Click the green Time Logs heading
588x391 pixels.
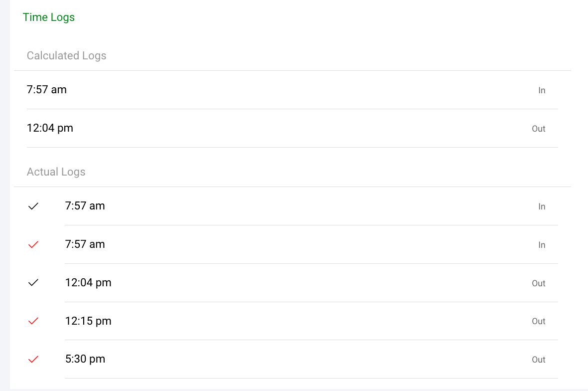click(x=49, y=17)
